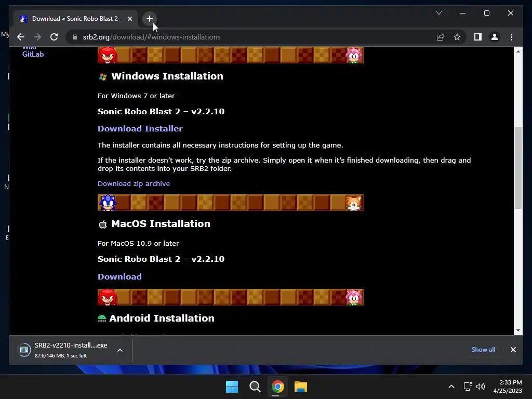Close the Download Sonic Robo Blast 2 tab
532x399 pixels.
[129, 19]
